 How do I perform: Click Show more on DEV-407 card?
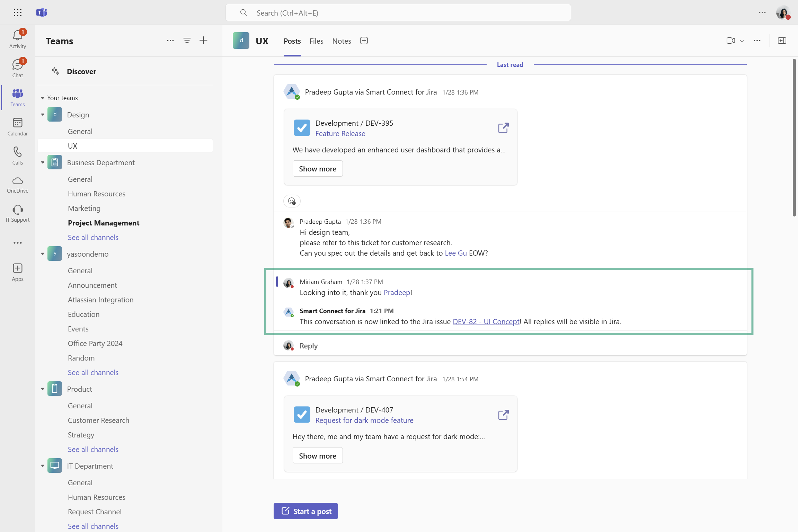click(x=318, y=456)
